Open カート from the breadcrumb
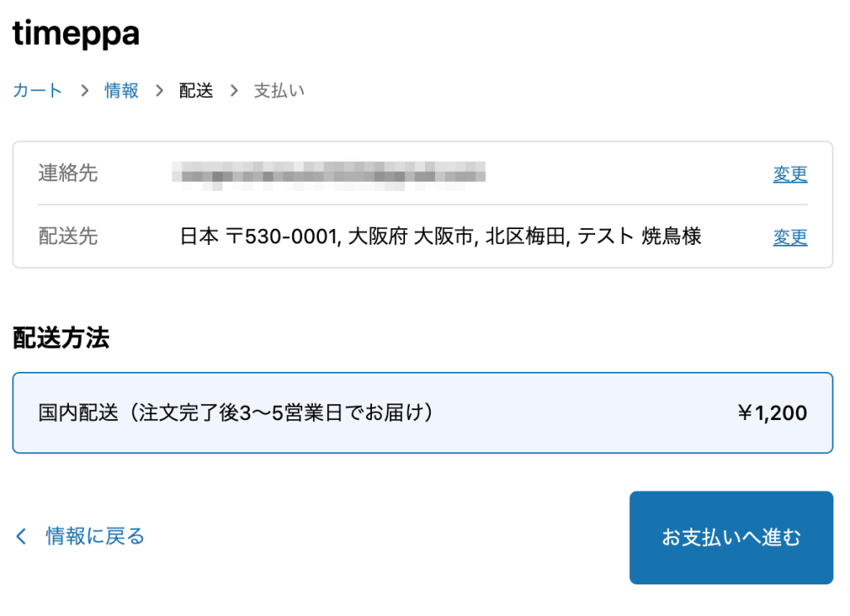 (x=37, y=90)
